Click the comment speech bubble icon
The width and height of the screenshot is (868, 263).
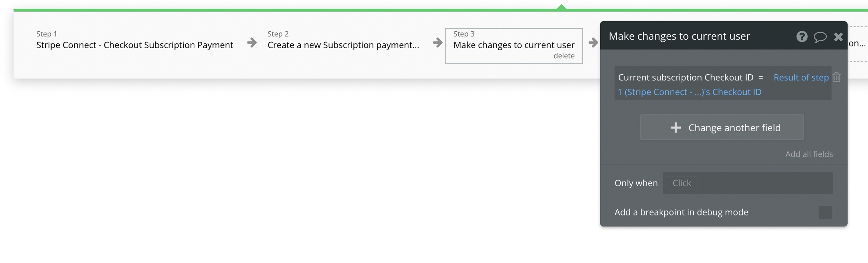[820, 37]
